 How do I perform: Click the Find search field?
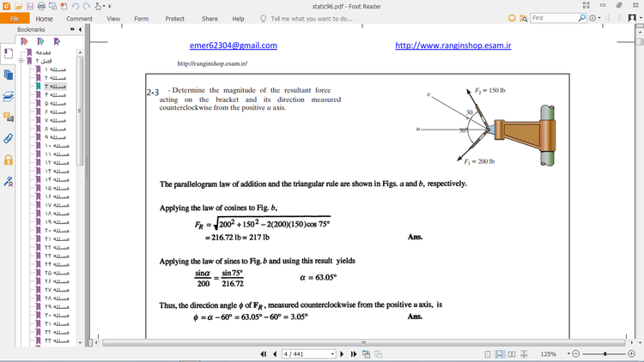(x=553, y=18)
